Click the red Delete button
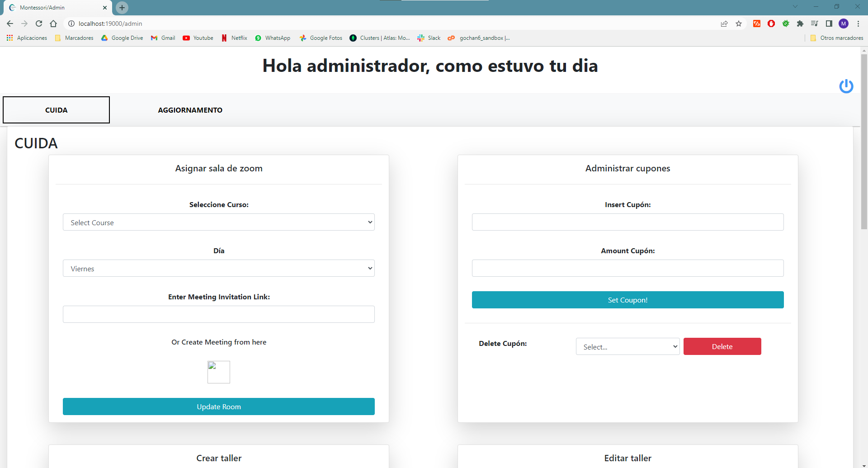Viewport: 868px width, 468px height. pyautogui.click(x=722, y=346)
